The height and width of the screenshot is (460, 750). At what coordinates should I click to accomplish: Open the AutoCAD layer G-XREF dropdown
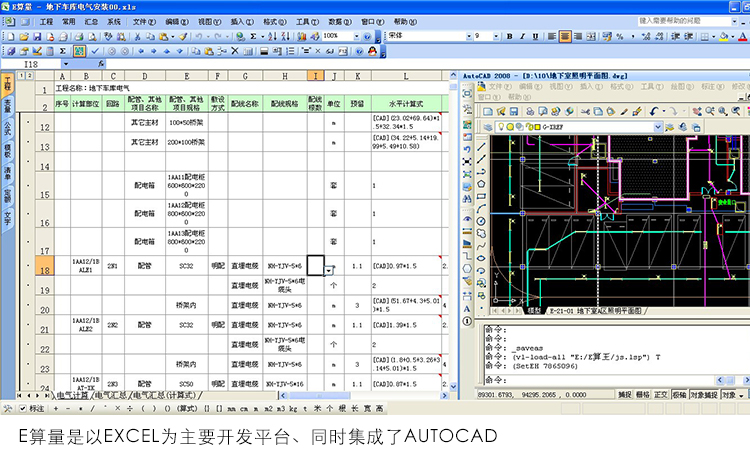(x=658, y=127)
